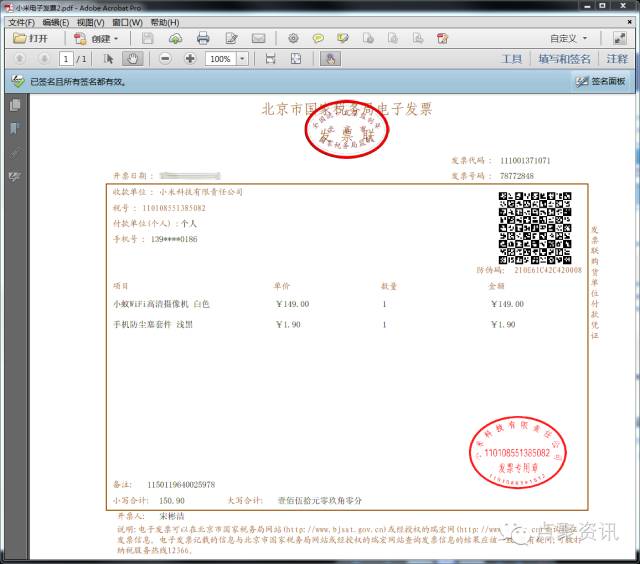Open the 文件(F) menu
Screen dimensions: 640x564
[20, 22]
